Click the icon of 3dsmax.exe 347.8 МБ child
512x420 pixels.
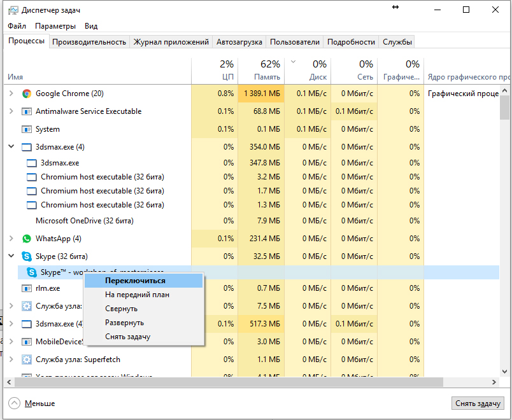coord(32,163)
